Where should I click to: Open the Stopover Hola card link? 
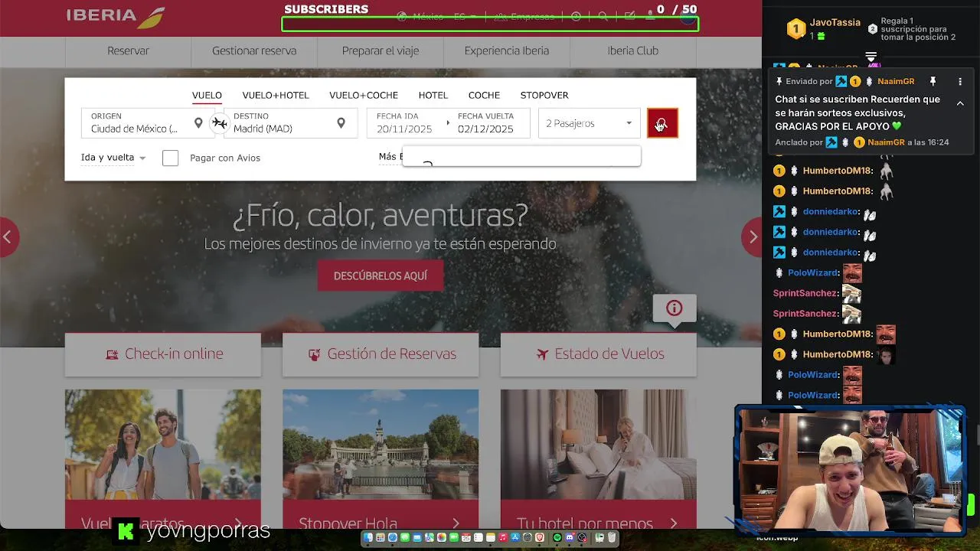[381, 523]
